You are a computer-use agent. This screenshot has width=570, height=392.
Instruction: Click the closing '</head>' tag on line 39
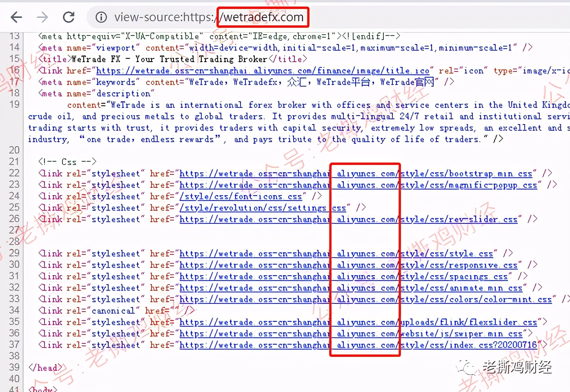tap(45, 368)
